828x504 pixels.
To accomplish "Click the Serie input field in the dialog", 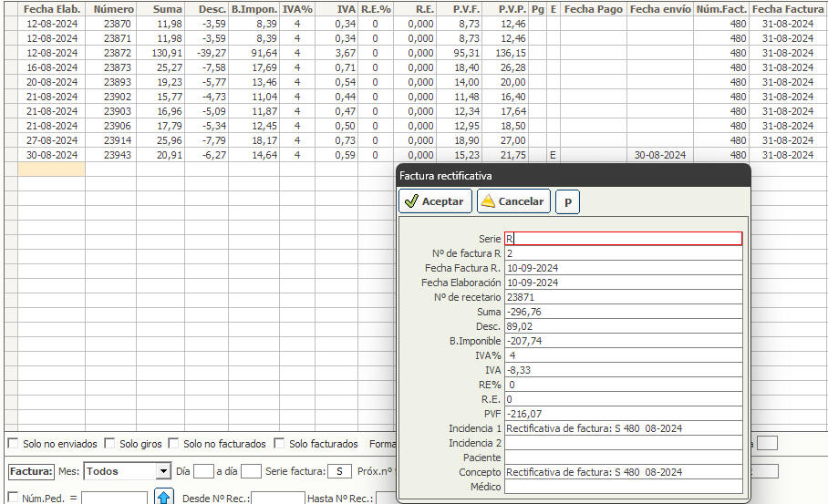I will click(623, 239).
